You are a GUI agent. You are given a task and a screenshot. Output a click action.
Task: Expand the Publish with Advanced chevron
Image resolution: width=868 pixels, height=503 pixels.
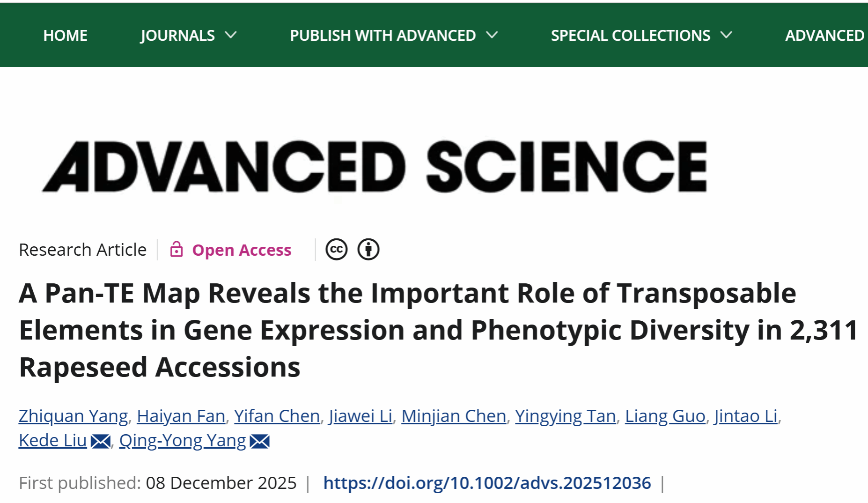(x=492, y=35)
